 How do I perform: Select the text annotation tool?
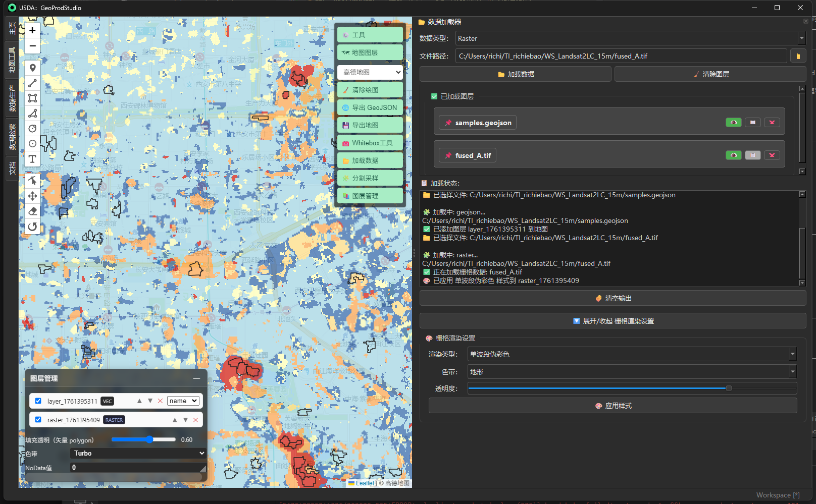pyautogui.click(x=32, y=159)
